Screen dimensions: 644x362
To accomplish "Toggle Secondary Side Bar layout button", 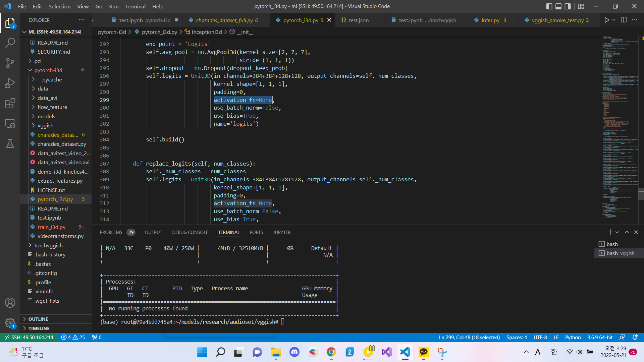I will [x=568, y=6].
